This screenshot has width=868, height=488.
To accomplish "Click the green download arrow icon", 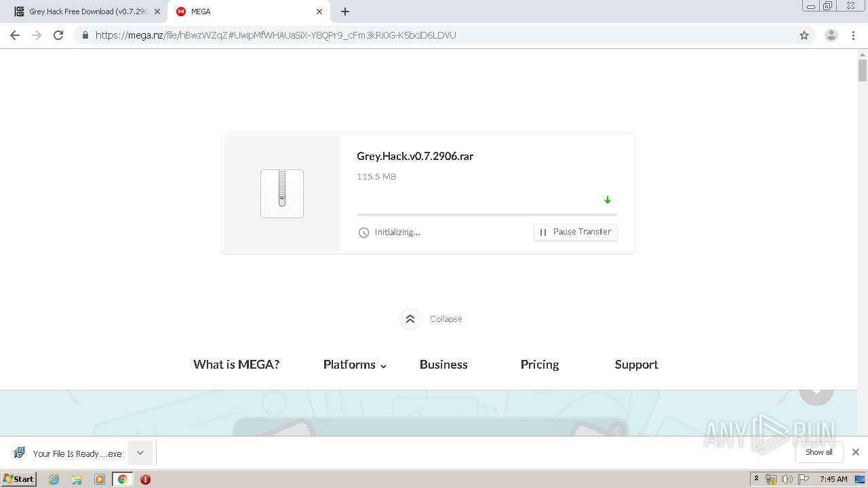I will click(x=608, y=200).
